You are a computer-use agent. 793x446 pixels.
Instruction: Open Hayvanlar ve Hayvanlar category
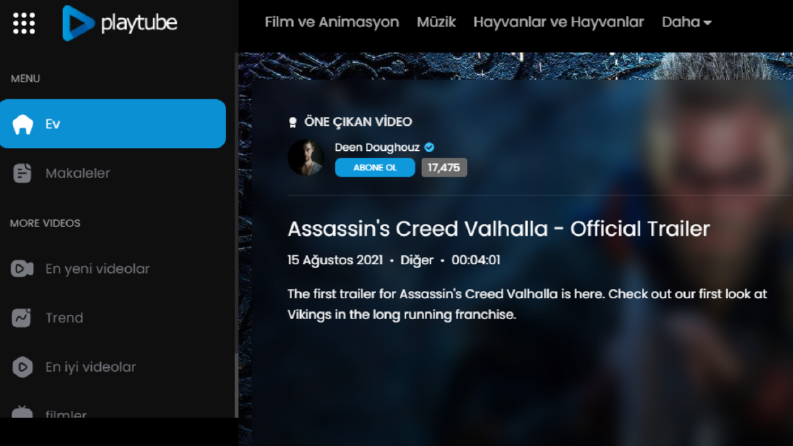(558, 22)
